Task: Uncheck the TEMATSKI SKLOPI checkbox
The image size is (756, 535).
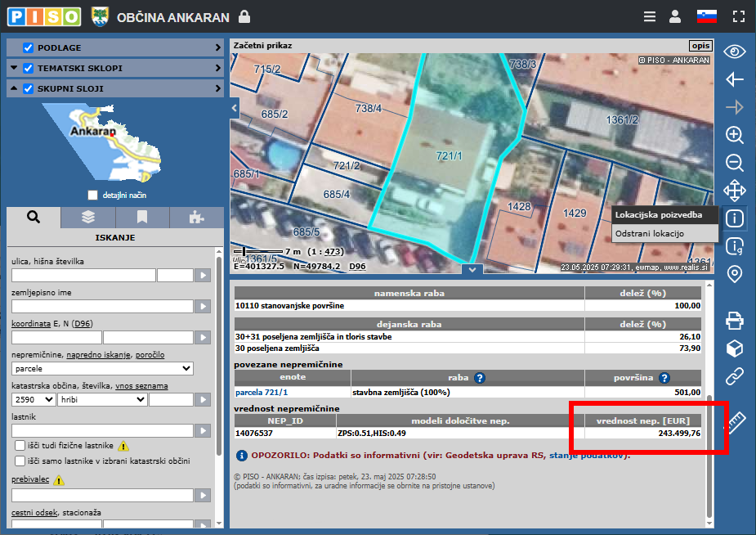Action: point(29,68)
